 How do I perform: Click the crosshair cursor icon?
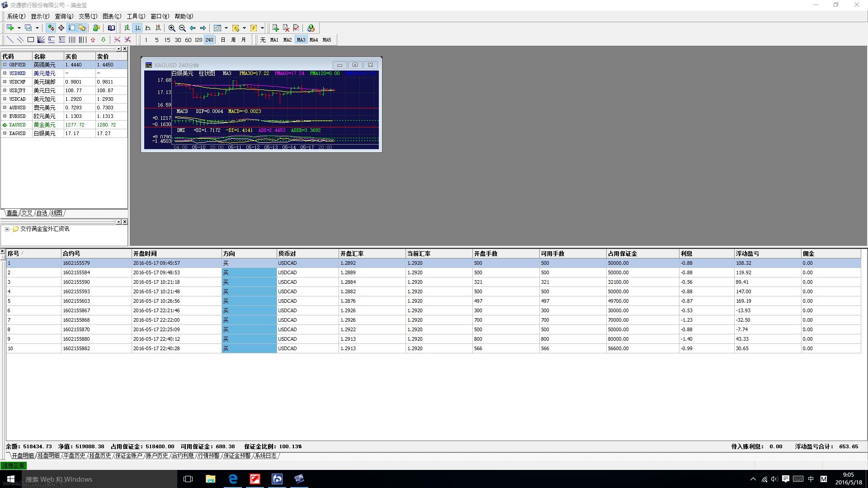61,28
